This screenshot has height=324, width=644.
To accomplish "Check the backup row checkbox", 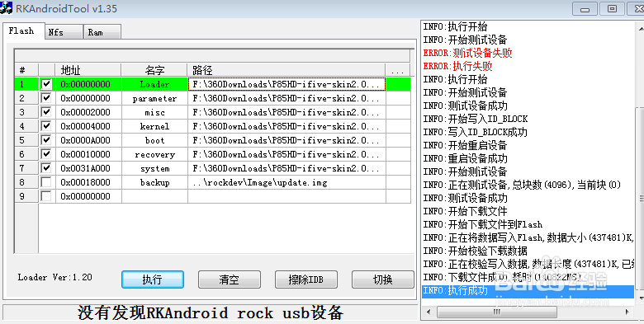I will tap(46, 182).
